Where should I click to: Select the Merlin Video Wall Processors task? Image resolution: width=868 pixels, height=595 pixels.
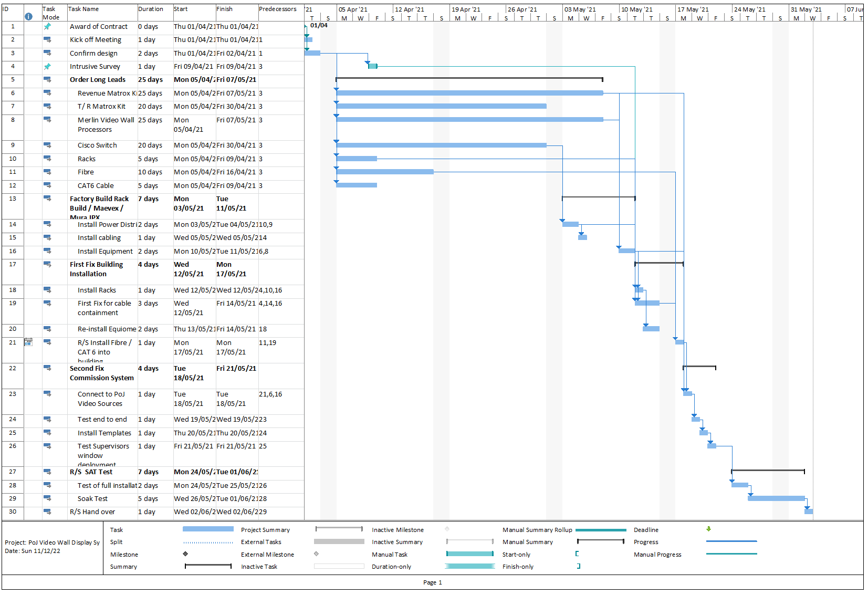(x=106, y=124)
